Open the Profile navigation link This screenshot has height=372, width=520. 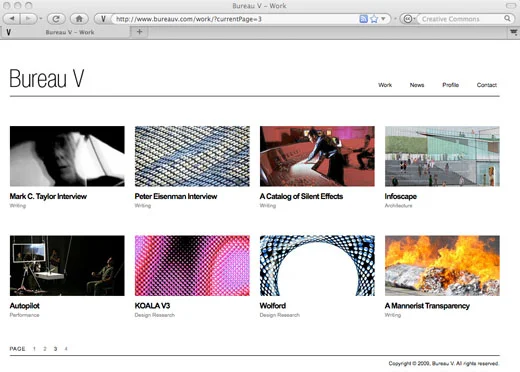[450, 85]
